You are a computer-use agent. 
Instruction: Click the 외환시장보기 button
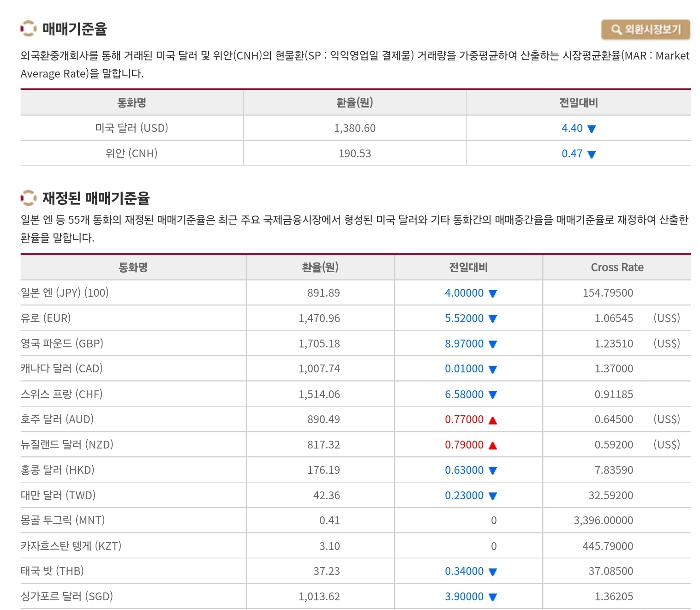646,30
